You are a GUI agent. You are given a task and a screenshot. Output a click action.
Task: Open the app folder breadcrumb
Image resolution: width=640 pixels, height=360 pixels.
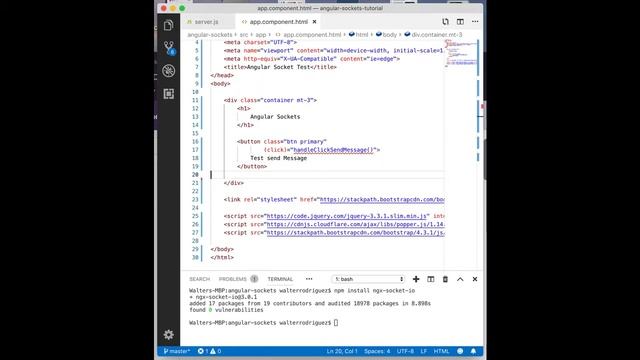(261, 35)
